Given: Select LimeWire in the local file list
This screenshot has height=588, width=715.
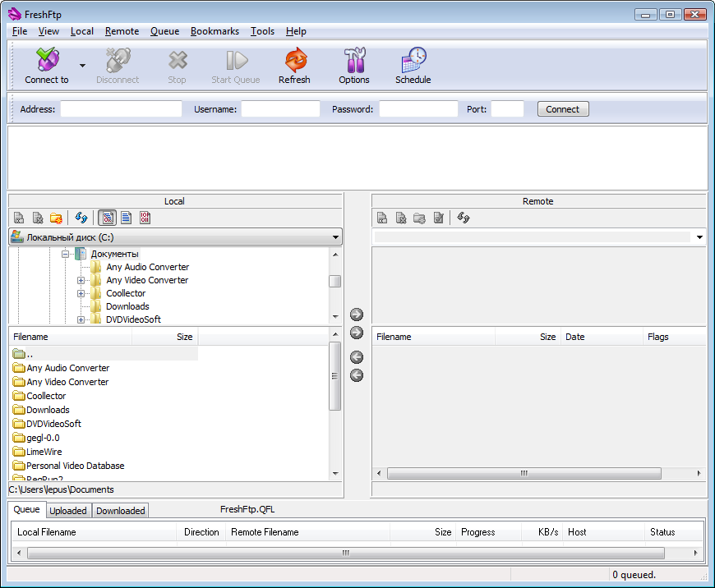Looking at the screenshot, I should coord(44,452).
